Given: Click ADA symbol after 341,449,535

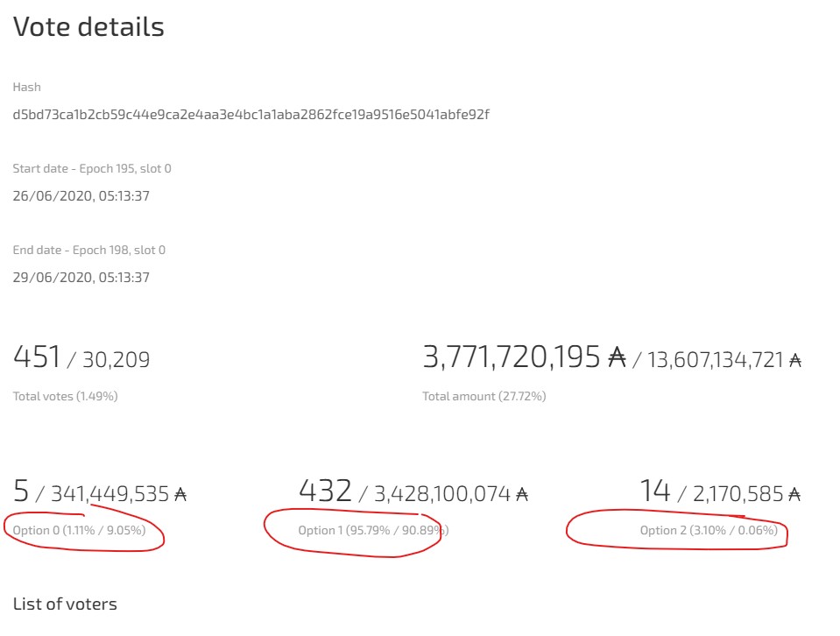Looking at the screenshot, I should pos(180,494).
